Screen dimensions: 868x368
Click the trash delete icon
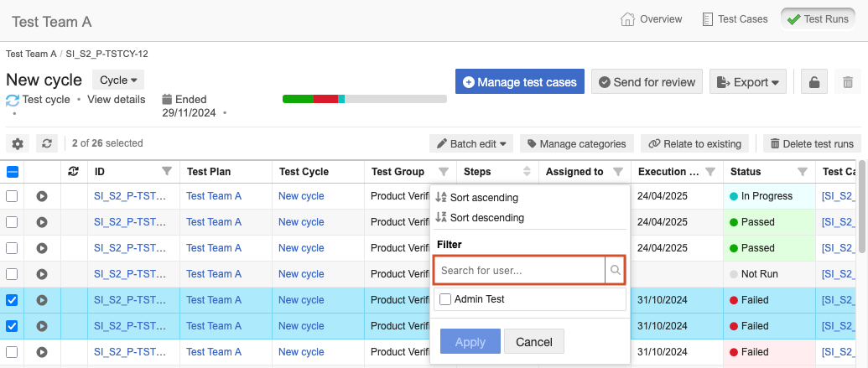(x=848, y=82)
